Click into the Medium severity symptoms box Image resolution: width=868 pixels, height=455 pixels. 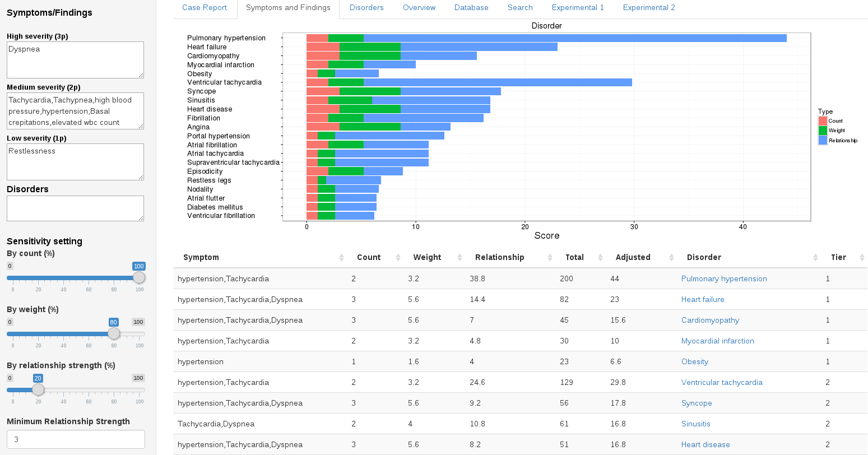coord(75,111)
